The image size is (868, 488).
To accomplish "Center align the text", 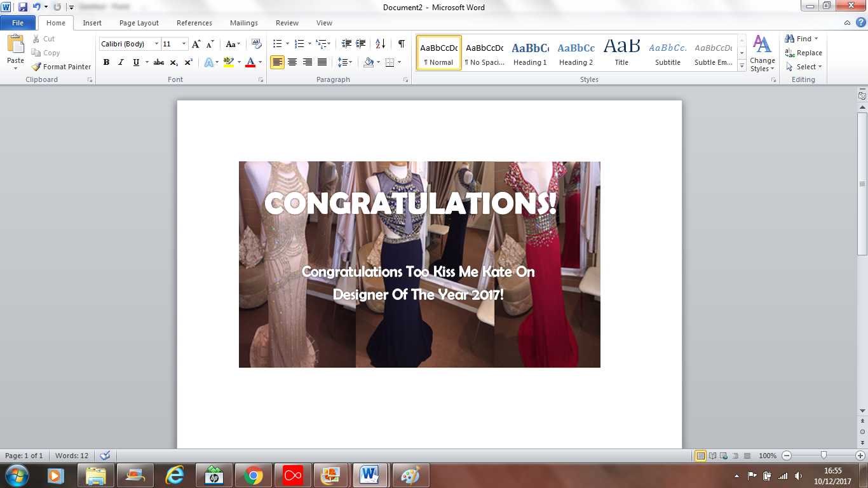I will [292, 62].
